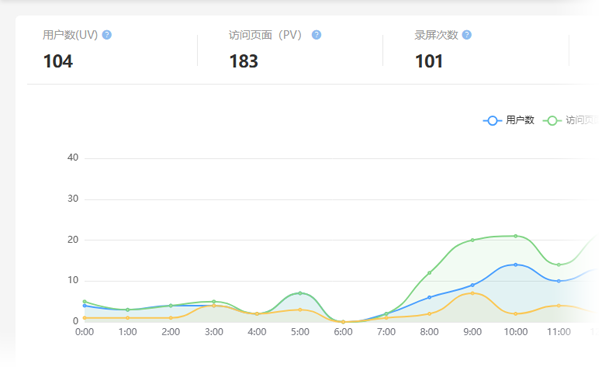Select blue data point at 10:00
600x368 pixels.
click(515, 265)
